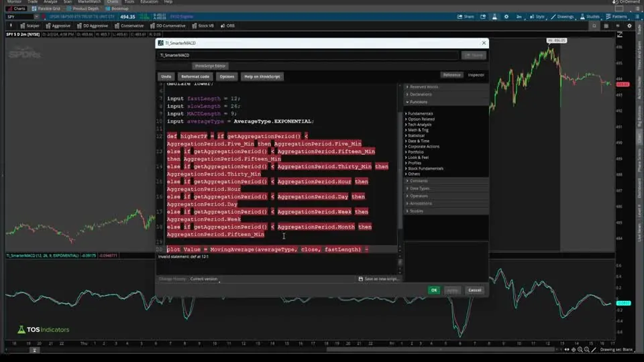Open the Patterns menu

616,16
